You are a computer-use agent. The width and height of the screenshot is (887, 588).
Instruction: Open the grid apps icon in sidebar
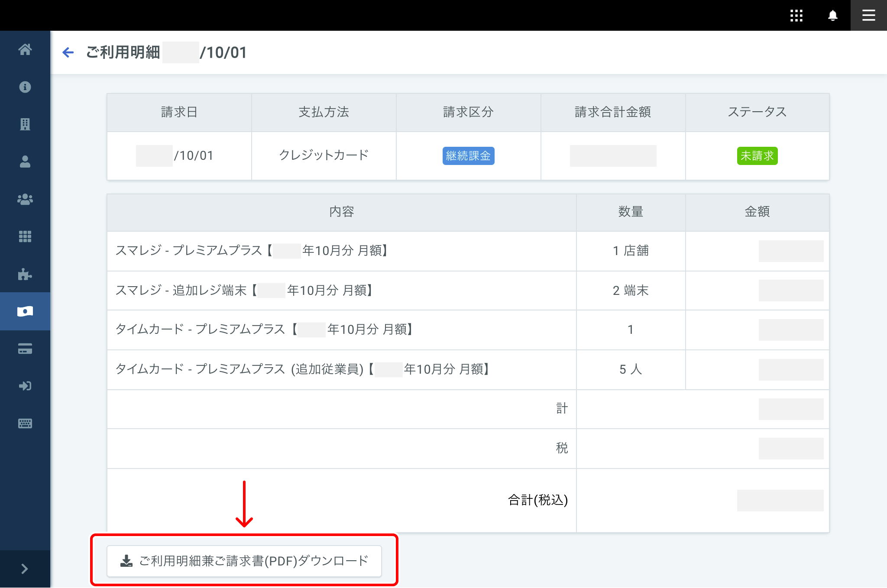(x=25, y=236)
